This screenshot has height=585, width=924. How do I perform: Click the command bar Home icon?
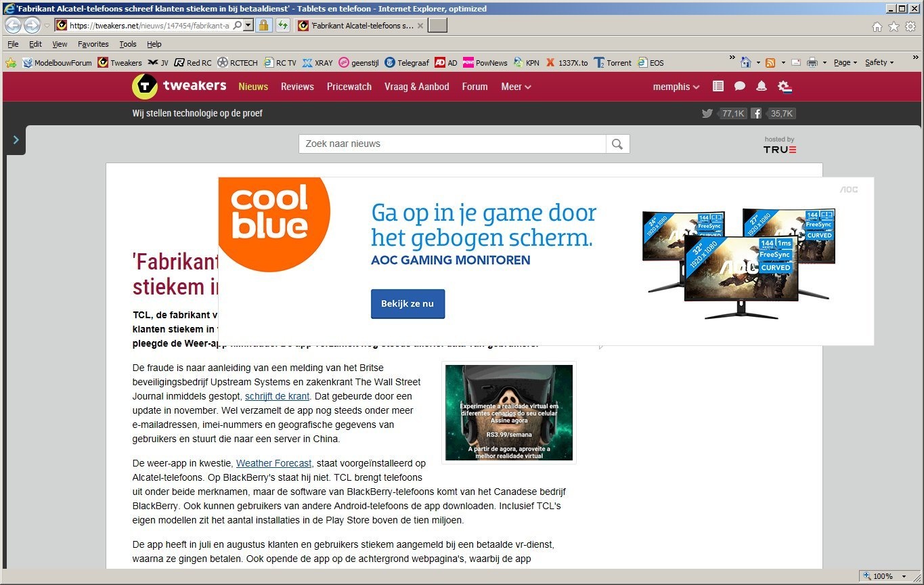pos(746,62)
